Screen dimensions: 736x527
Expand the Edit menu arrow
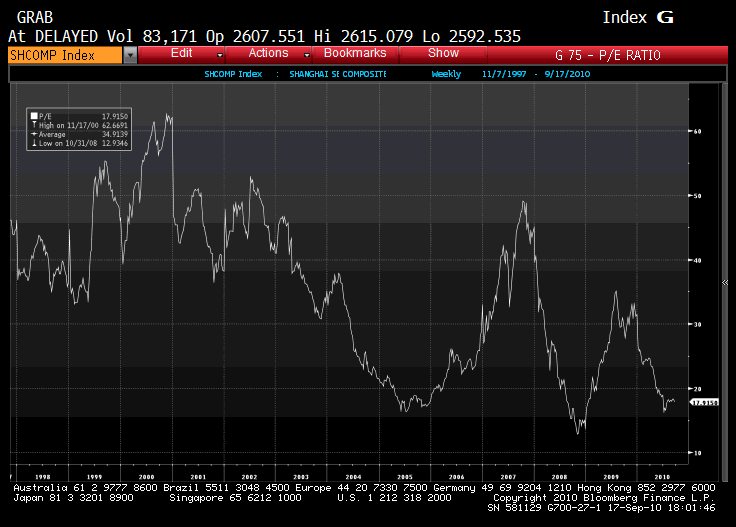coord(220,55)
